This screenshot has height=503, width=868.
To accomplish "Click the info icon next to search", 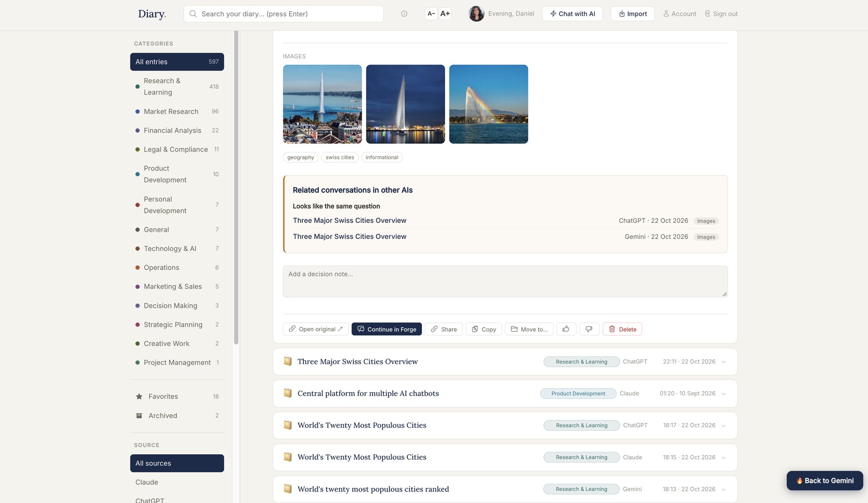I will (404, 14).
